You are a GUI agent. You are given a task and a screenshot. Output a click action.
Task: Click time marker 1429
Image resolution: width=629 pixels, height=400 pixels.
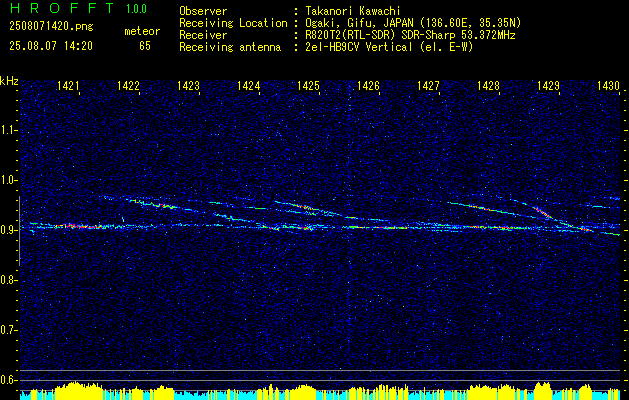(548, 85)
